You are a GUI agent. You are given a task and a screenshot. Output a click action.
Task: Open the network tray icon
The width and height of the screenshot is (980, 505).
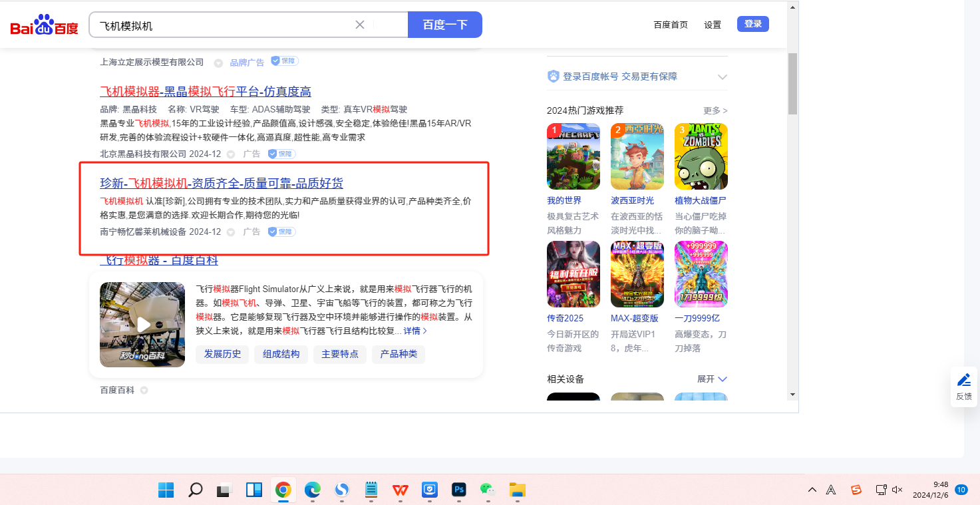(881, 490)
